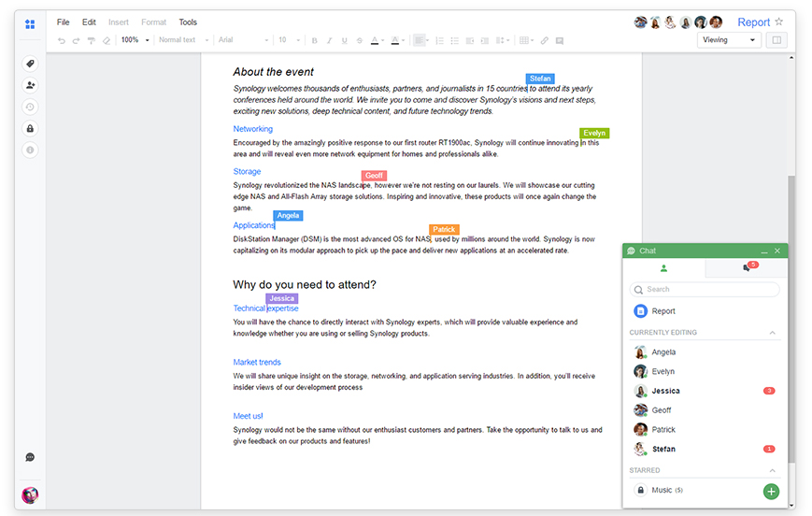
Task: Click the chat Search field
Action: pyautogui.click(x=705, y=290)
